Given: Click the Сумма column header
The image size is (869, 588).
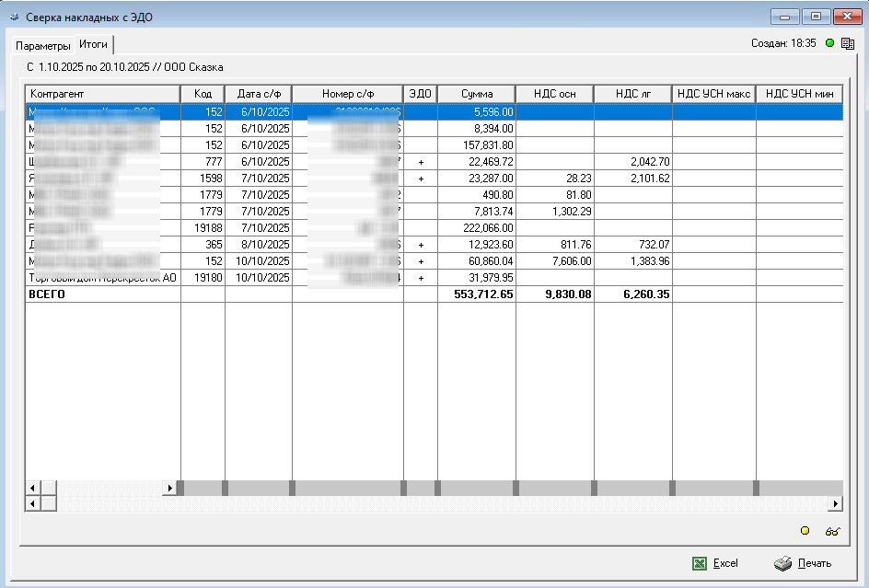Looking at the screenshot, I should coord(476,94).
